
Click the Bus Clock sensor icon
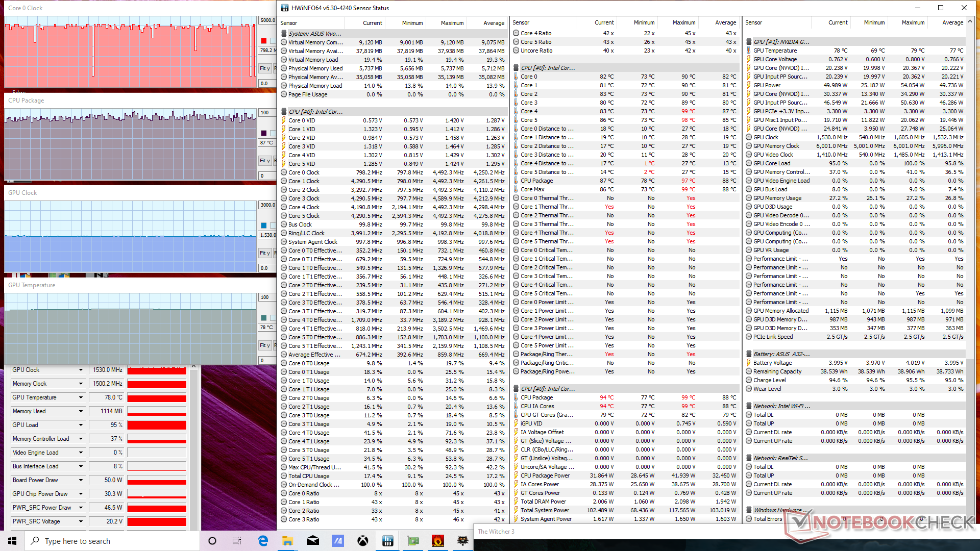pos(284,224)
